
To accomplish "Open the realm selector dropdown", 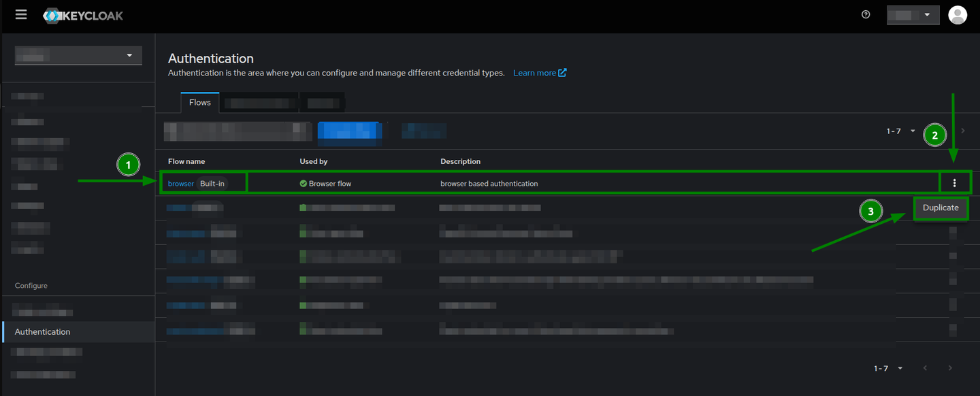I will click(x=78, y=54).
